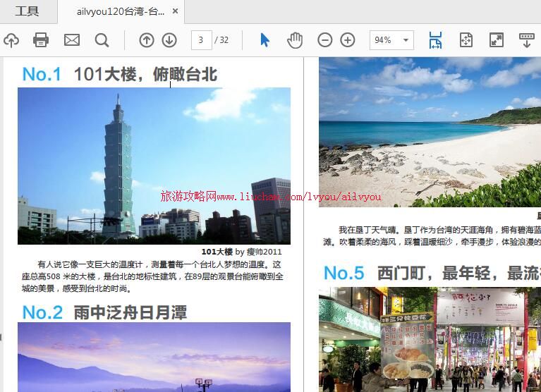Toggle fit width scrolling mode
The height and width of the screenshot is (392, 541).
tap(435, 40)
